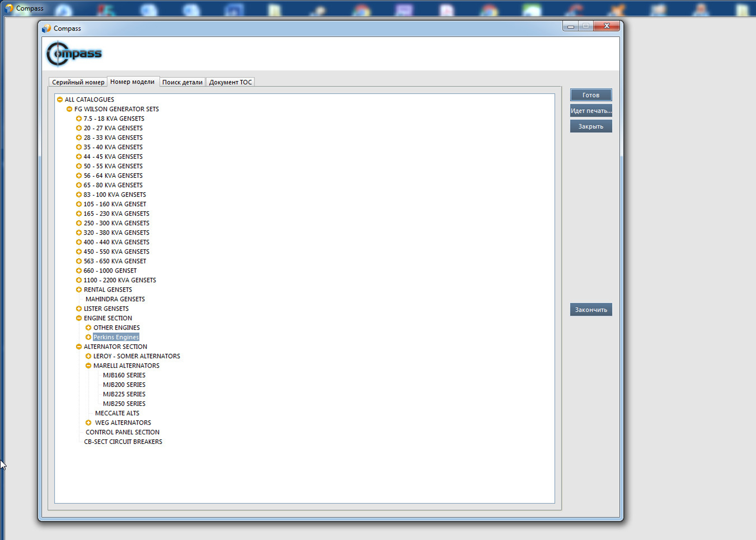Switch to the Серийный номер tab

click(x=78, y=82)
